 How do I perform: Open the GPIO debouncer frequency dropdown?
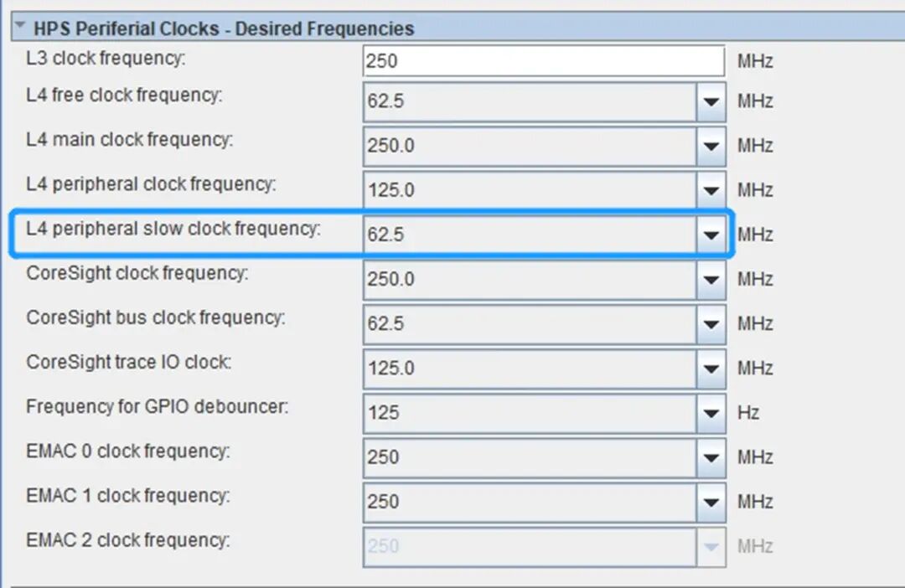pyautogui.click(x=711, y=413)
